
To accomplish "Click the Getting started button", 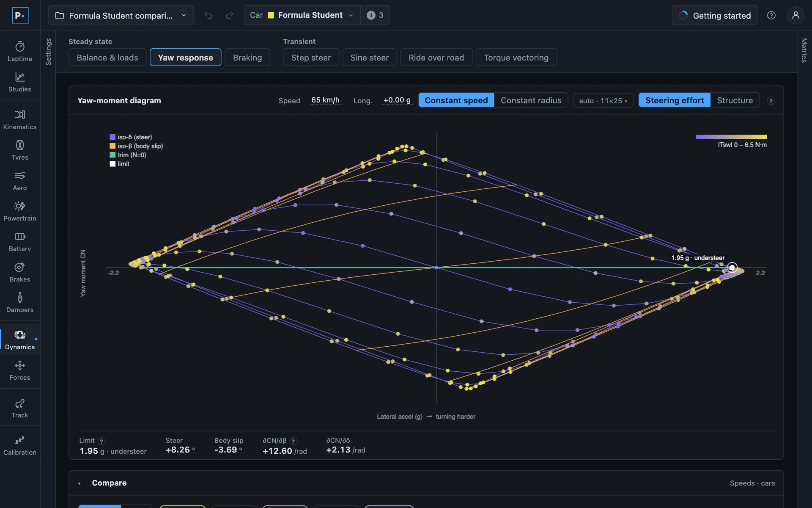I will pyautogui.click(x=715, y=15).
